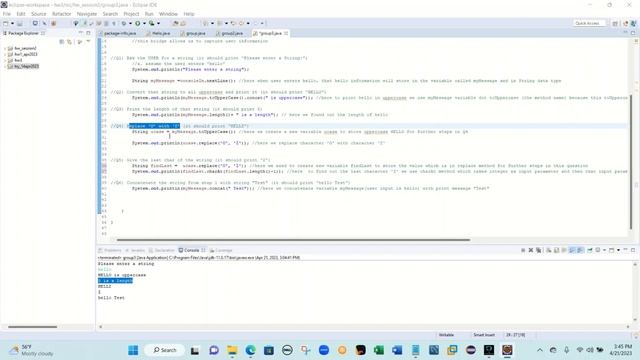Select the Declaration view tab
This screenshot has height=360, width=640.
click(162, 250)
